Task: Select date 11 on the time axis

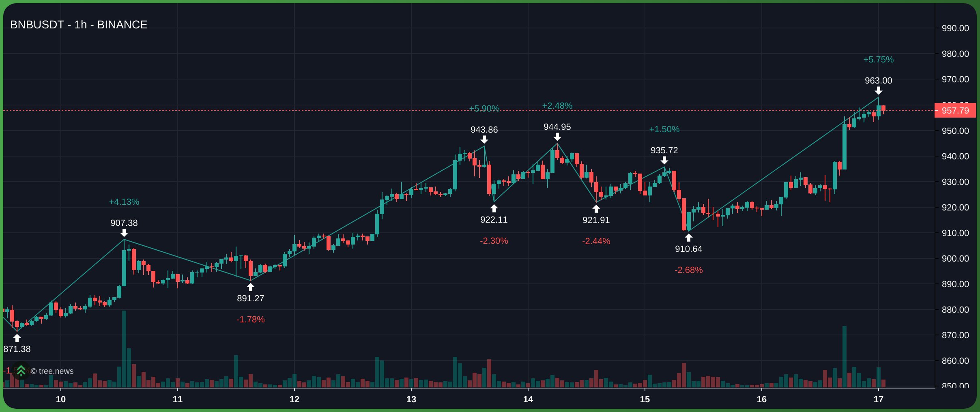Action: pyautogui.click(x=178, y=399)
